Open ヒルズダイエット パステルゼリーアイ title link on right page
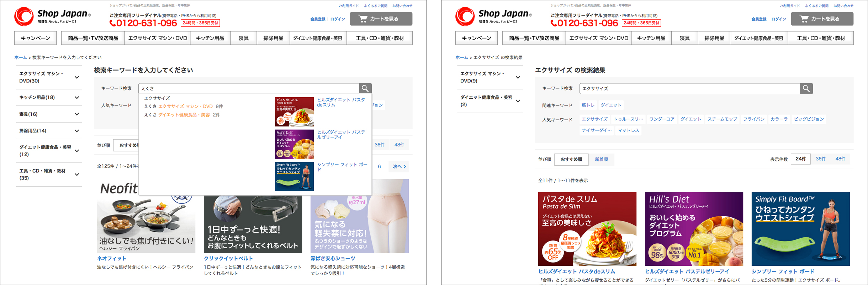 687,271
